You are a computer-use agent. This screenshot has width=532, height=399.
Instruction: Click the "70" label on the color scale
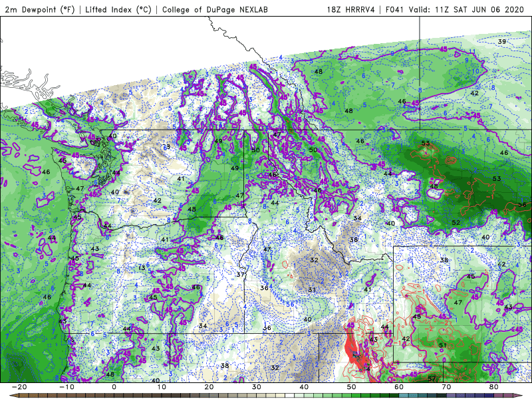click(x=446, y=387)
